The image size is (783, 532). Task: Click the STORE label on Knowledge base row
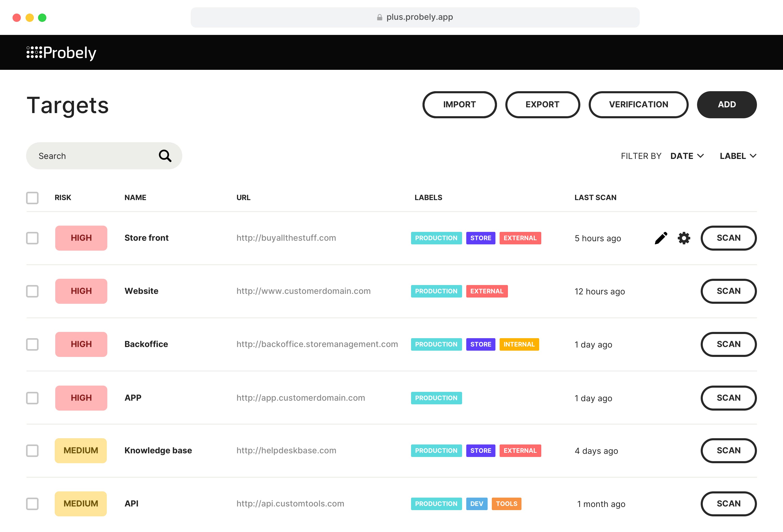pos(480,450)
